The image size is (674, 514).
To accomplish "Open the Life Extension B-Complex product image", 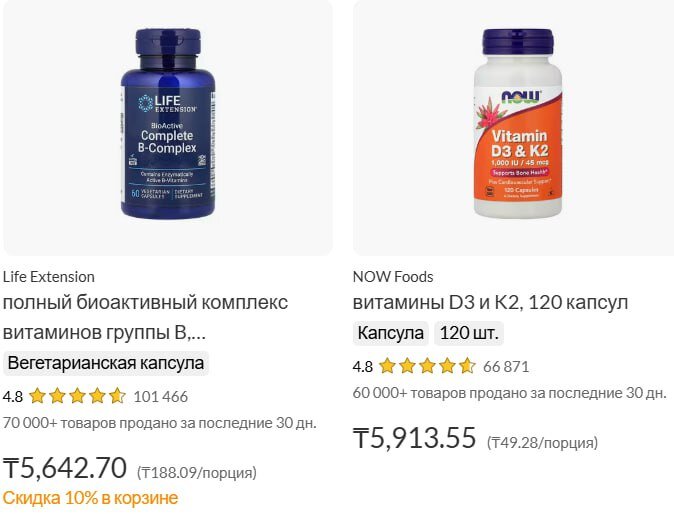I will tap(168, 126).
